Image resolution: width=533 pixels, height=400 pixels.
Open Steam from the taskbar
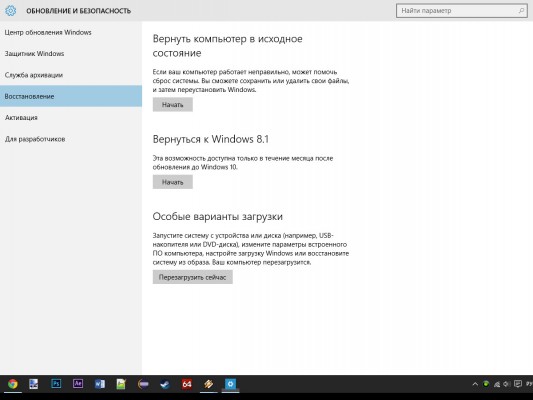(165, 384)
